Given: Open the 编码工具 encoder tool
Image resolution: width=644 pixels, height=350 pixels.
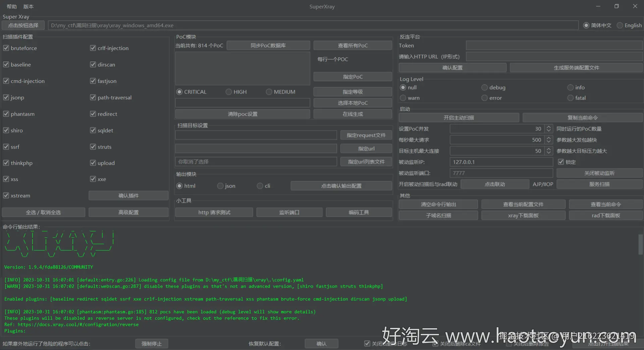Looking at the screenshot, I should (x=359, y=212).
